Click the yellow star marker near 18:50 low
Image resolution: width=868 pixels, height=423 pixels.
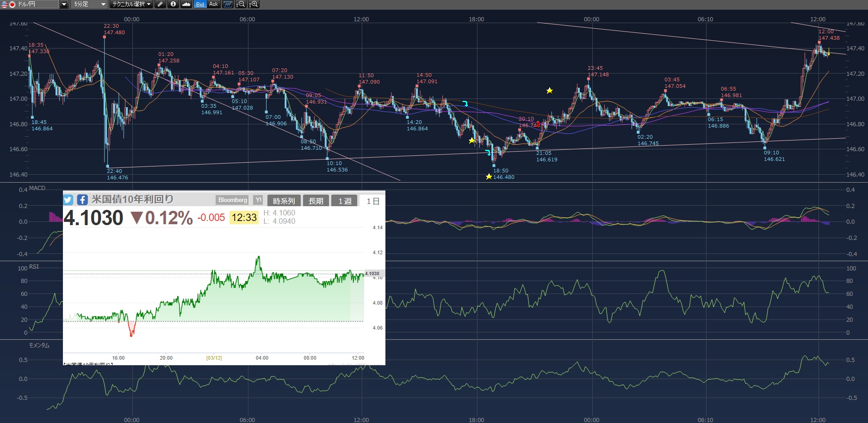point(489,177)
